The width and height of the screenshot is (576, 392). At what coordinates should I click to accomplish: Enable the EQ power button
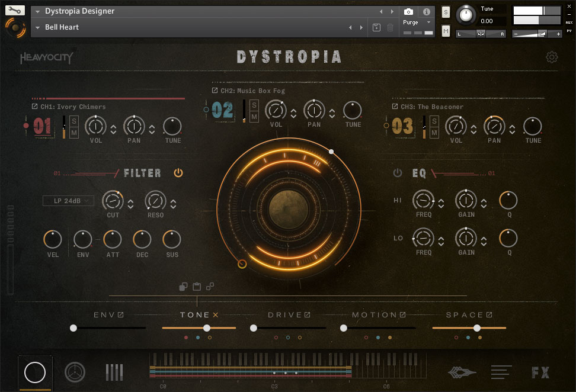pyautogui.click(x=398, y=173)
